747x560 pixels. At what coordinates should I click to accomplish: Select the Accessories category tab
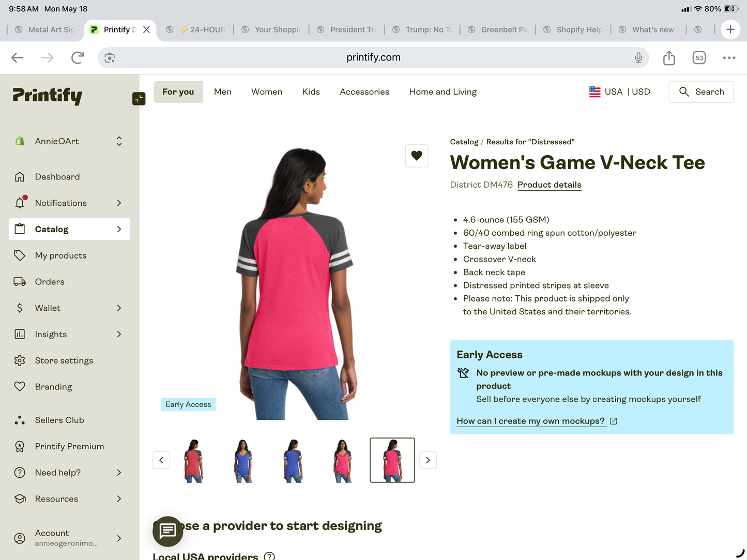[x=364, y=92]
